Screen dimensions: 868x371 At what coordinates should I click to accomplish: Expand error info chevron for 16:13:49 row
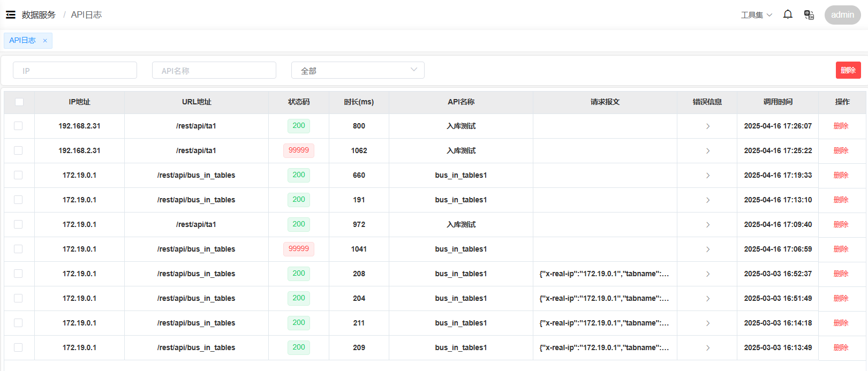(x=707, y=348)
